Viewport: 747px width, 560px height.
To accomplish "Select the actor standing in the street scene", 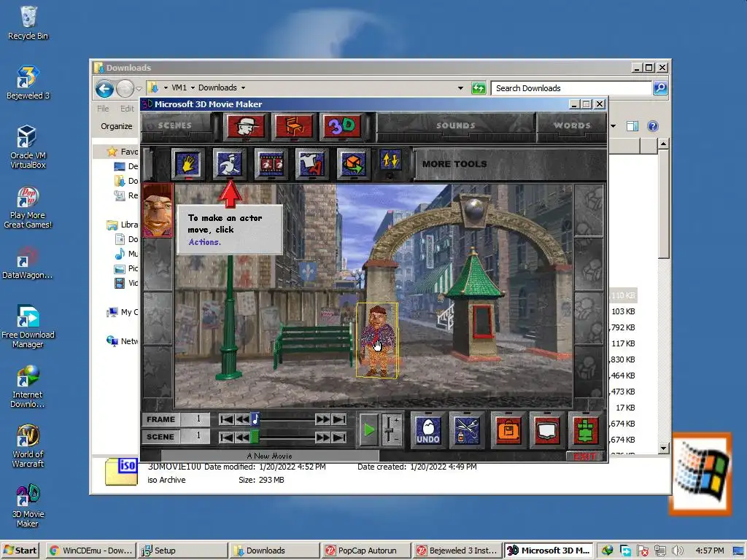I will coord(377,341).
